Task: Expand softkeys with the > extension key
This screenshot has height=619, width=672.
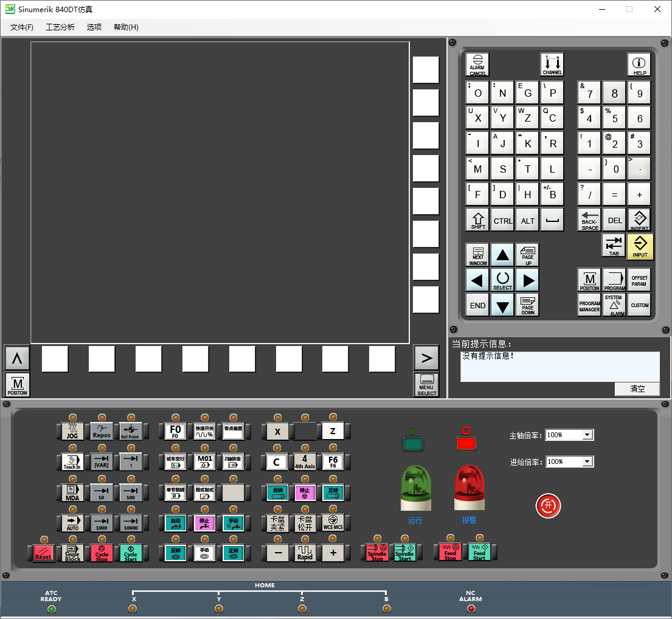Action: pyautogui.click(x=426, y=358)
